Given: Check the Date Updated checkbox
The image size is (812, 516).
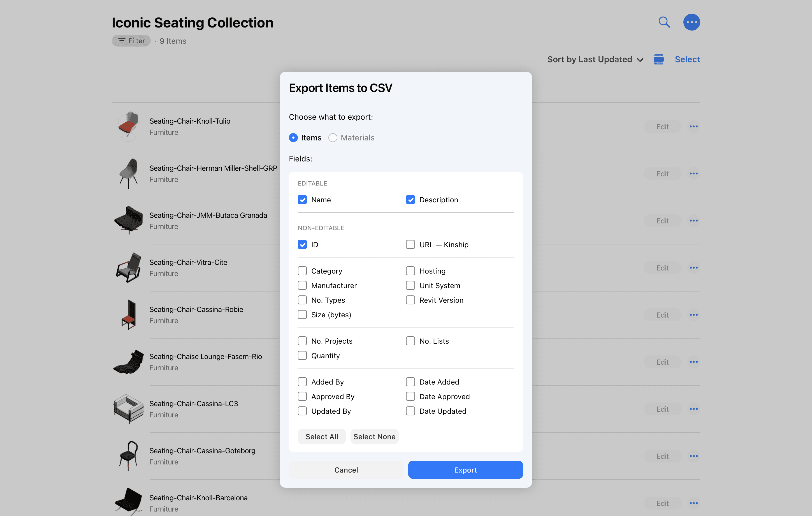Looking at the screenshot, I should [410, 411].
